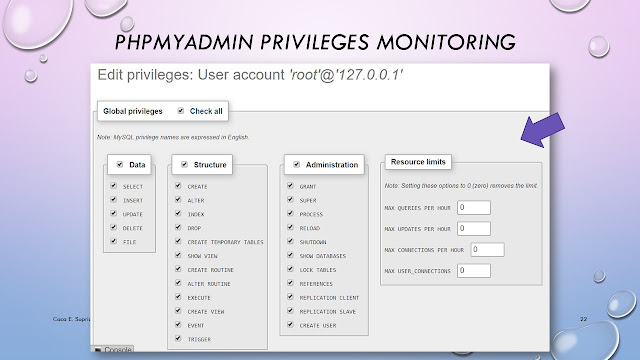Uncheck the ALTER ROUTINE privilege
This screenshot has height=360, width=640.
[178, 283]
